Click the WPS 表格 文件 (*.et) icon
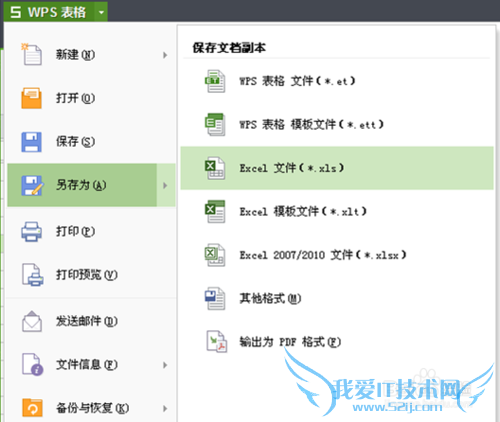The width and height of the screenshot is (500, 422). point(215,81)
